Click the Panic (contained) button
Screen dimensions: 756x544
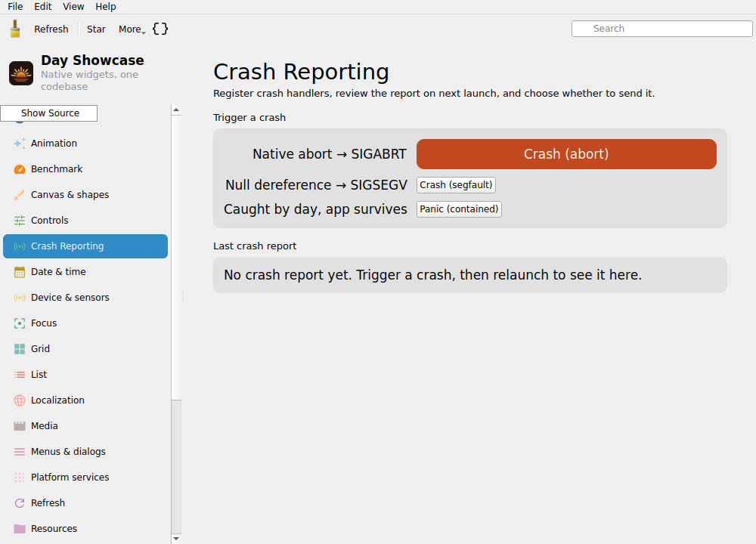pos(459,209)
